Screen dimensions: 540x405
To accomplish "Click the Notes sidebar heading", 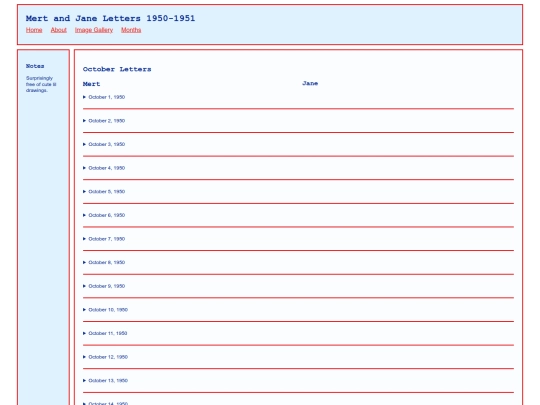I will pyautogui.click(x=35, y=66).
